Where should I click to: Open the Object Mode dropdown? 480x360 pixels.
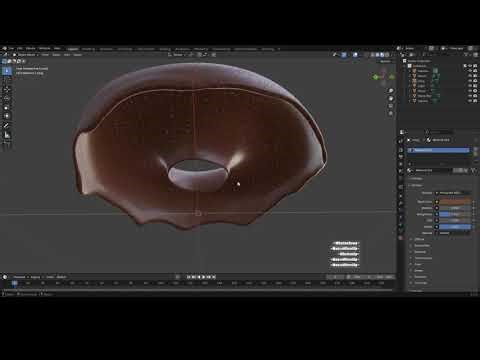point(26,55)
